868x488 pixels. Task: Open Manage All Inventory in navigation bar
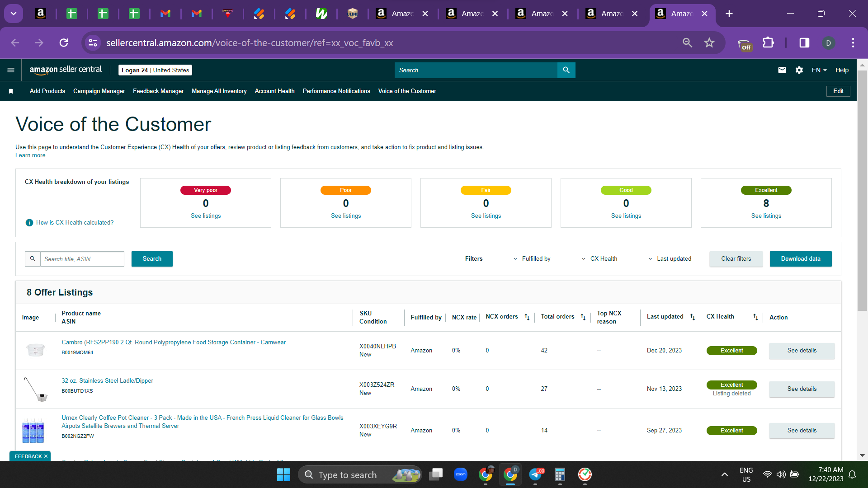219,91
